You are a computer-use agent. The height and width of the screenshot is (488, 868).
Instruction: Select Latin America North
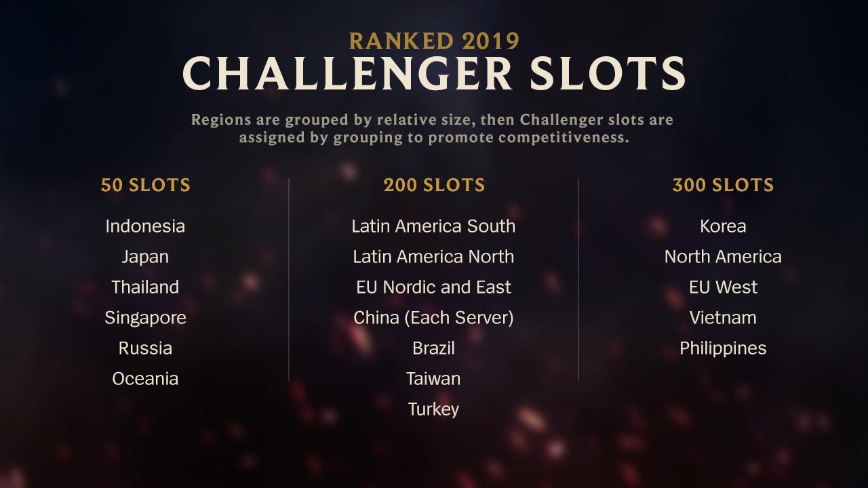click(433, 256)
